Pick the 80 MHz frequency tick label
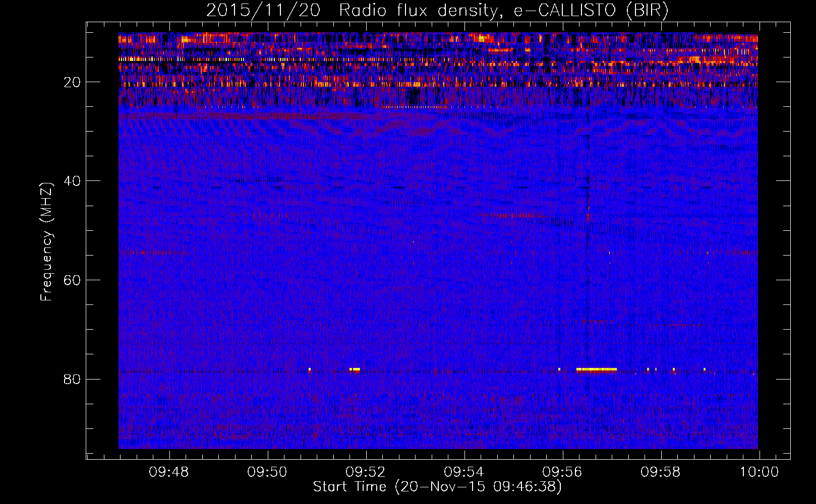 click(72, 379)
